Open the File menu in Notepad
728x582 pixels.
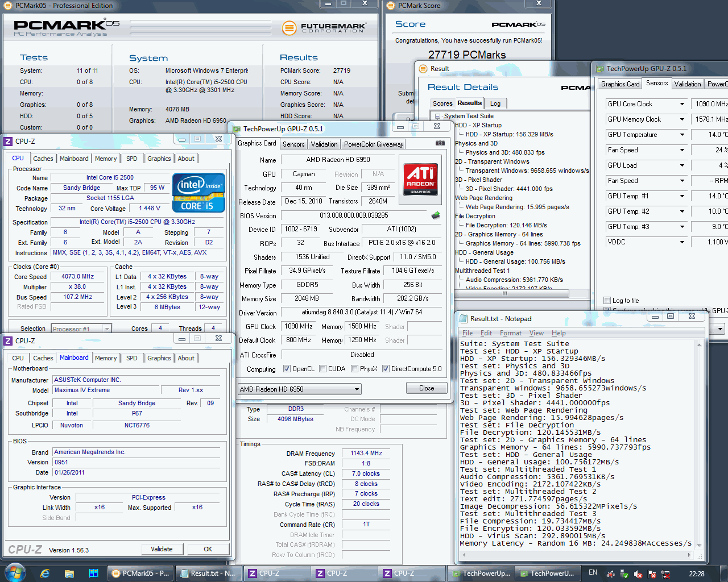click(468, 333)
